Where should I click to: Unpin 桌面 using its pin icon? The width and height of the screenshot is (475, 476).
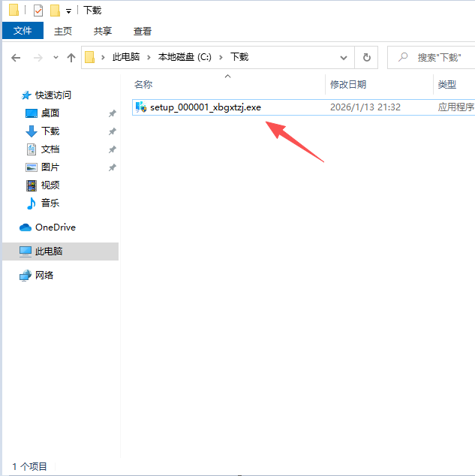pos(112,113)
